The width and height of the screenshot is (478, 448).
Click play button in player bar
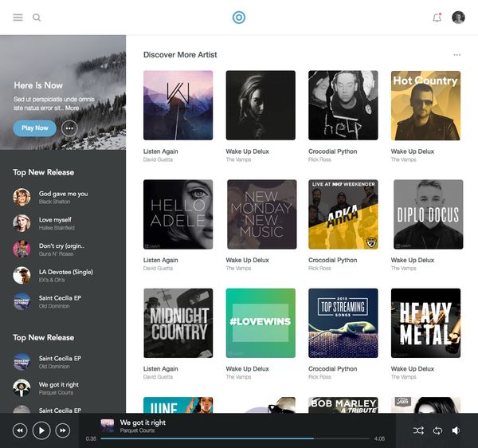click(x=41, y=430)
